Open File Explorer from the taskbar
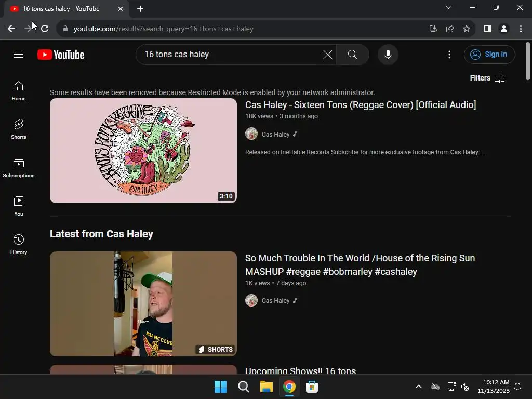The image size is (532, 399). (x=267, y=387)
